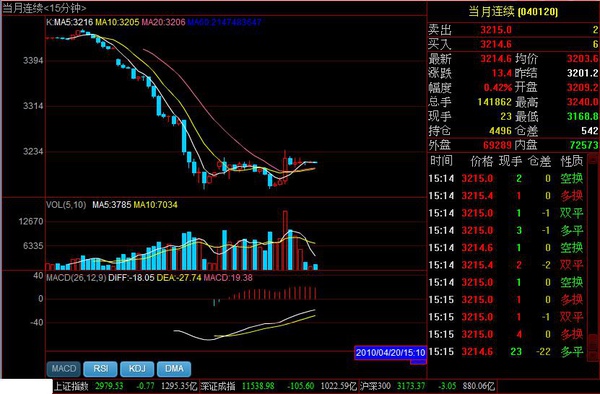Click the chart title 当月连续<15分钟>
600x394 pixels.
[44, 8]
